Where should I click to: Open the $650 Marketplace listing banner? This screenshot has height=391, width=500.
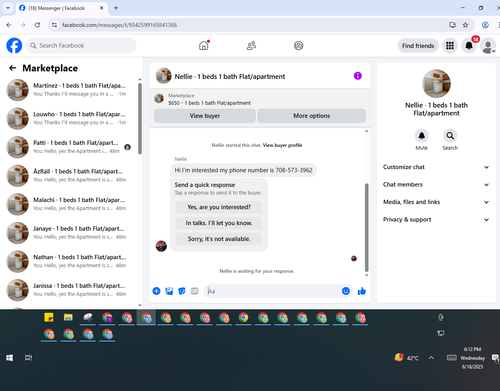tap(260, 99)
